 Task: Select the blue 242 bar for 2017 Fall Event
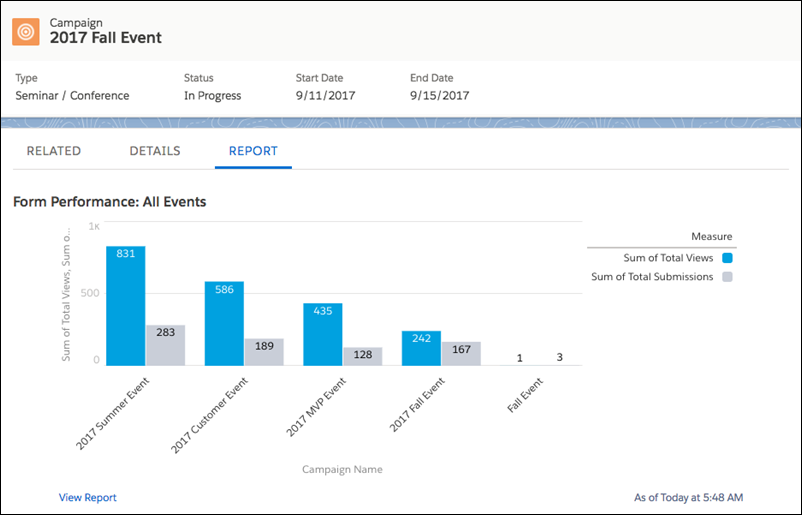pyautogui.click(x=421, y=348)
